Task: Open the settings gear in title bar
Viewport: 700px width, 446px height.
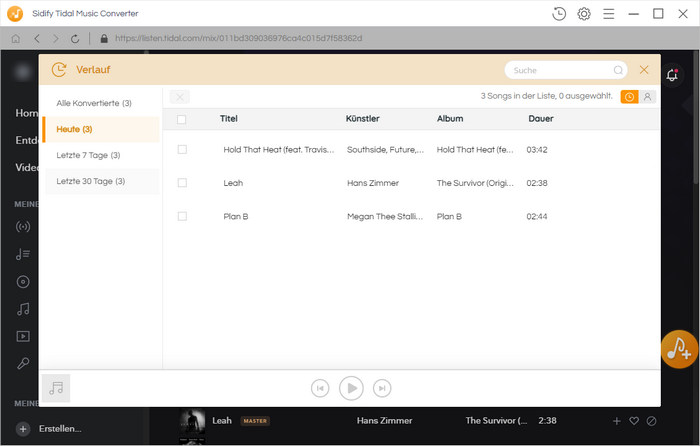Action: click(584, 14)
